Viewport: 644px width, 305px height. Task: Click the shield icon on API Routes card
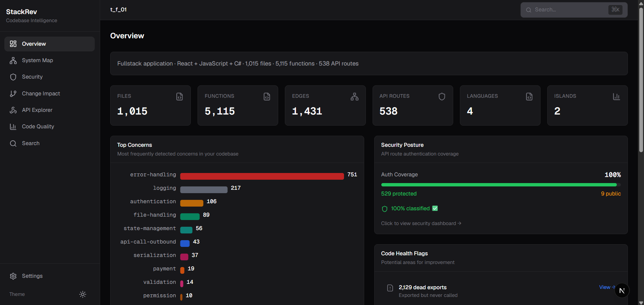click(x=442, y=97)
